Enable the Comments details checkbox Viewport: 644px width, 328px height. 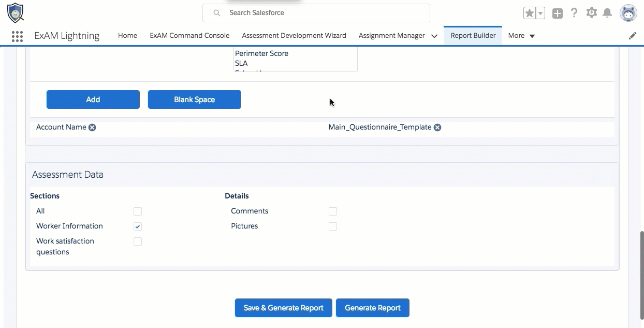tap(333, 211)
